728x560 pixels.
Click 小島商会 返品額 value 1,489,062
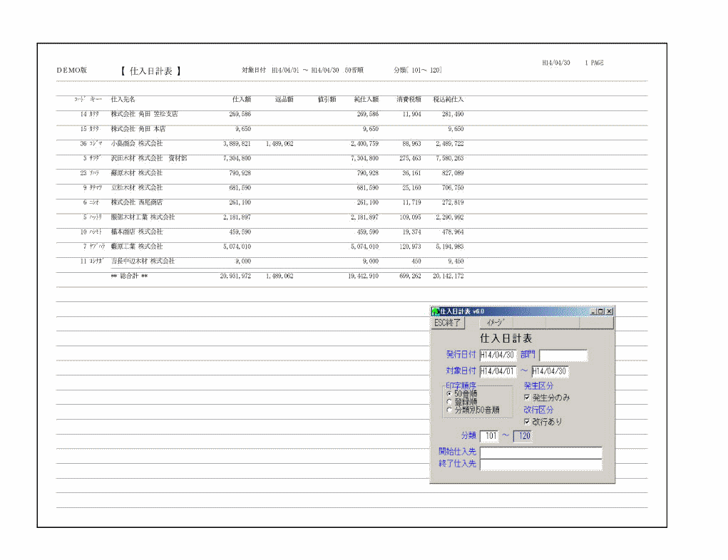(280, 144)
